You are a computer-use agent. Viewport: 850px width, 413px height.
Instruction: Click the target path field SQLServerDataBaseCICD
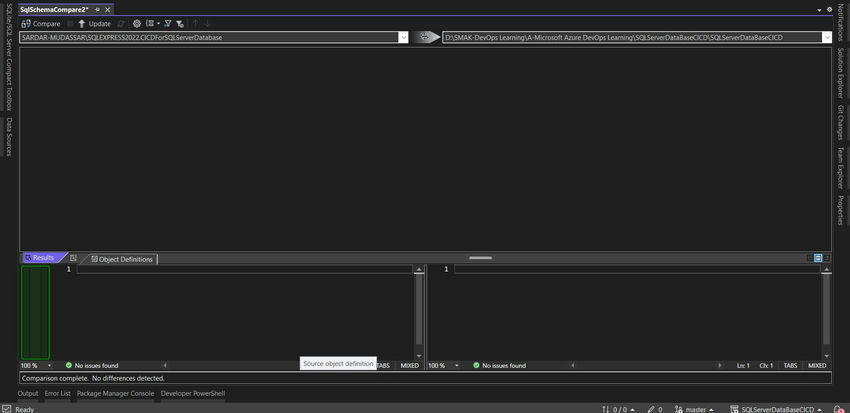pos(632,37)
